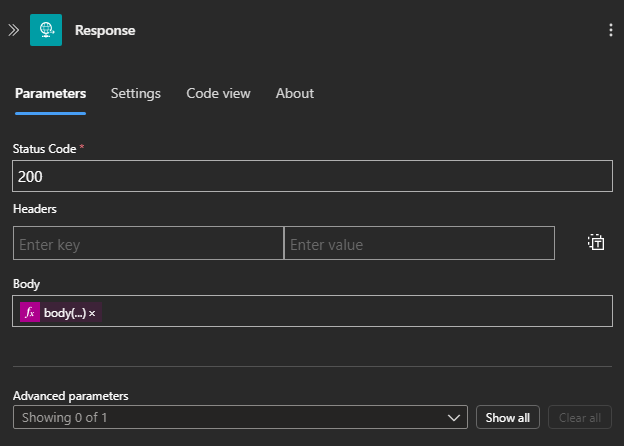The height and width of the screenshot is (446, 624).
Task: Select the body(...) expression token
Action: (64, 313)
